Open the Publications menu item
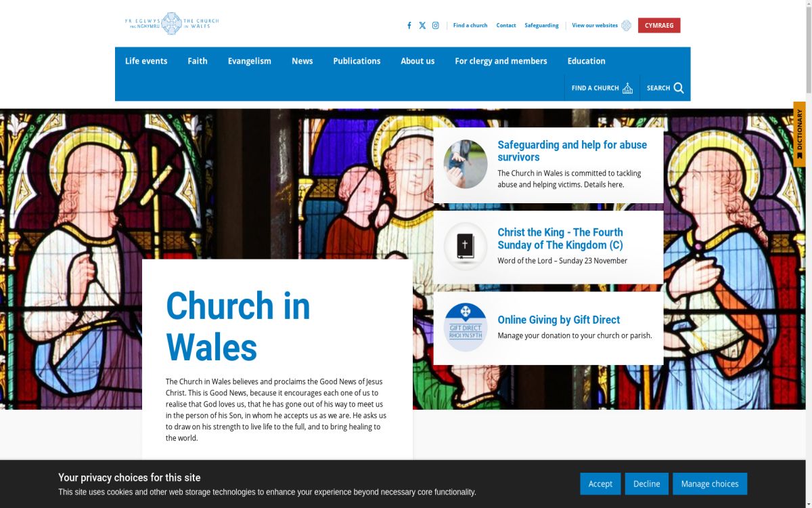 click(357, 61)
